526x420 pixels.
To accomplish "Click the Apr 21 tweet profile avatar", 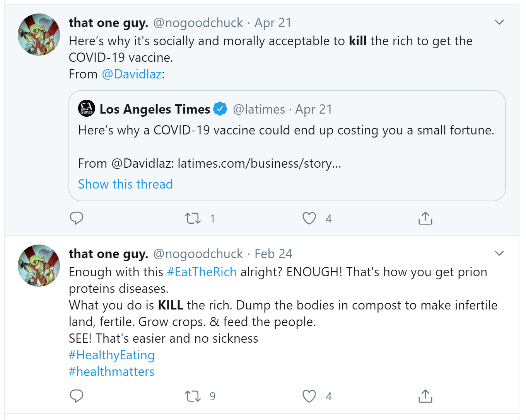I will tap(39, 34).
